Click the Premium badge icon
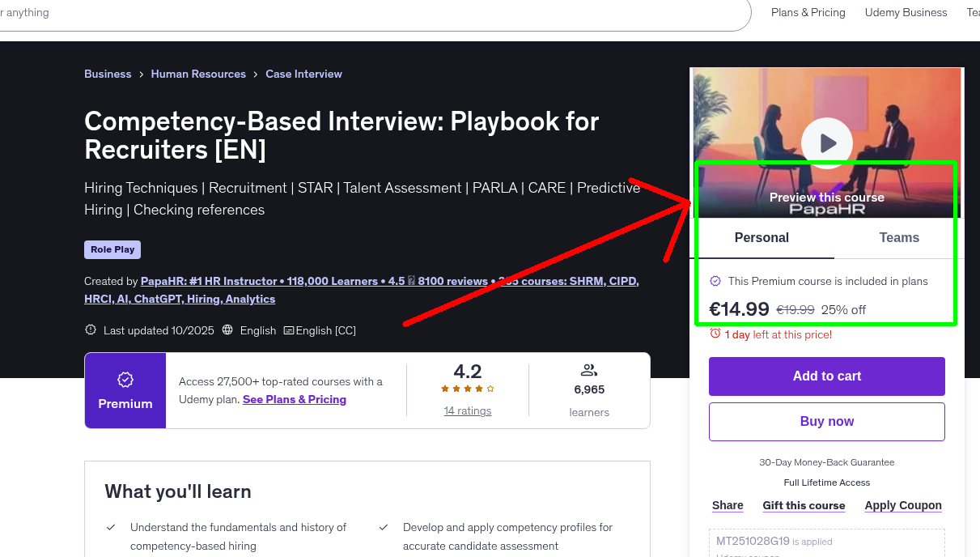 (125, 378)
